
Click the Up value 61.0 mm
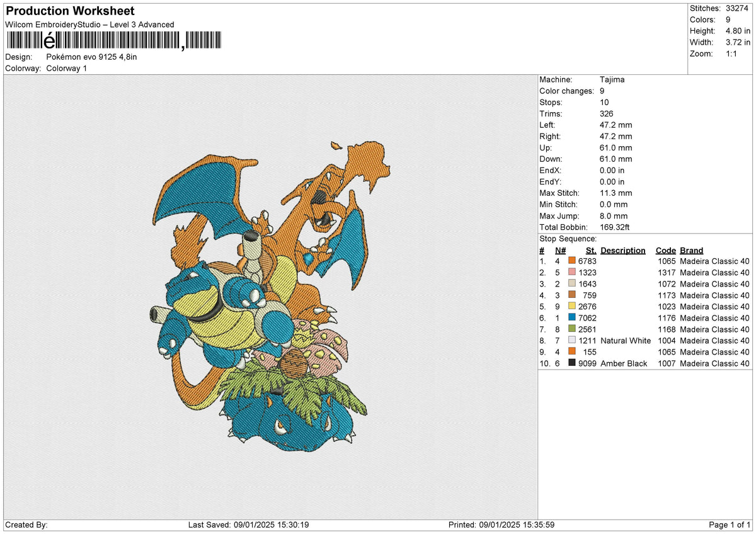point(616,147)
